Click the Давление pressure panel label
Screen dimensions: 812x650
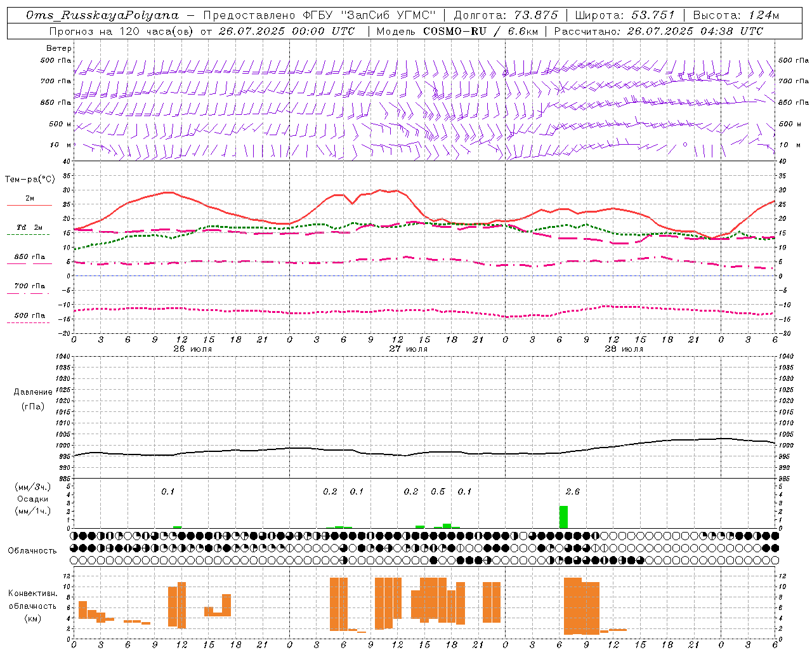(x=33, y=392)
